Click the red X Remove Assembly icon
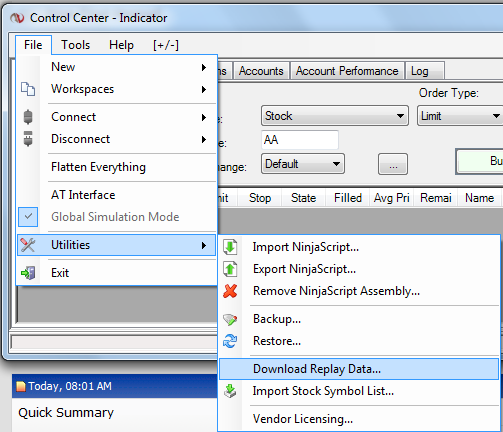 (230, 291)
